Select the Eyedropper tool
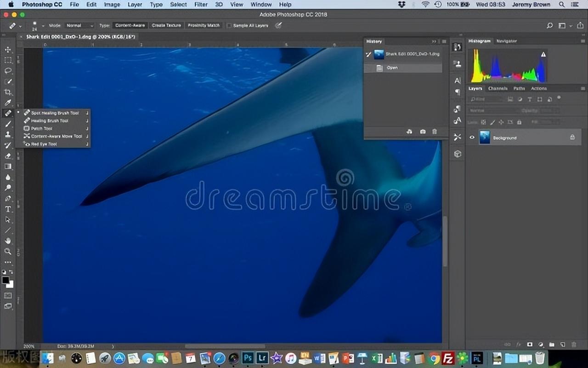Viewport: 588px width, 368px height. click(x=8, y=103)
